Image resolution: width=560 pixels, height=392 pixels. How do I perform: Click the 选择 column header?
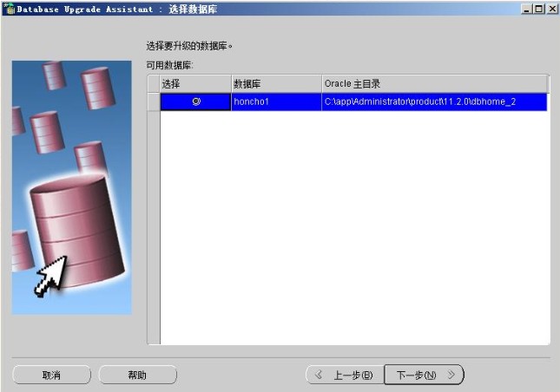[195, 83]
